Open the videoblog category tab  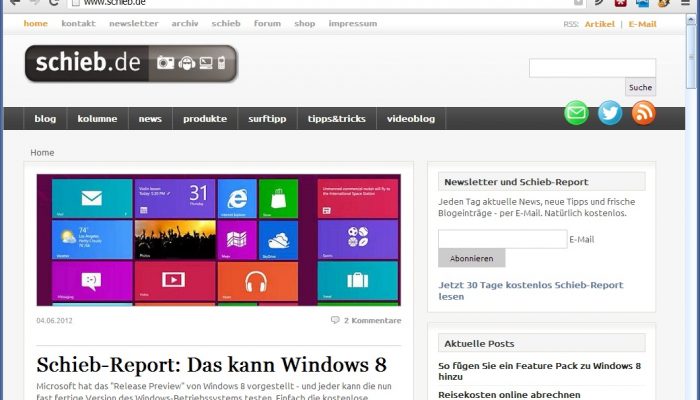tap(411, 119)
